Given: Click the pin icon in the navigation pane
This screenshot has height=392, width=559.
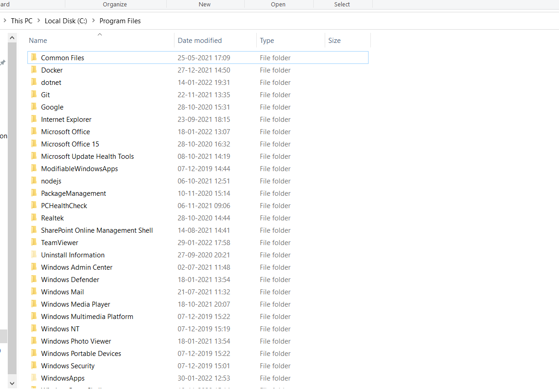Looking at the screenshot, I should coord(3,63).
